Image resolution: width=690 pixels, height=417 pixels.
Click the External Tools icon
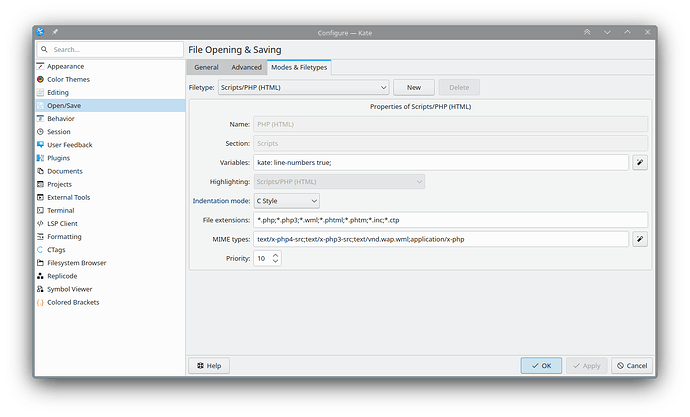[40, 198]
